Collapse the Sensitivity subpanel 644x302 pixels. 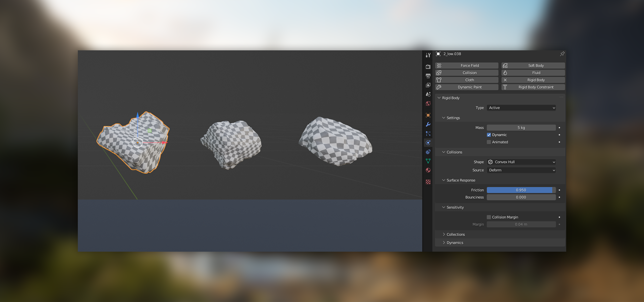(443, 207)
